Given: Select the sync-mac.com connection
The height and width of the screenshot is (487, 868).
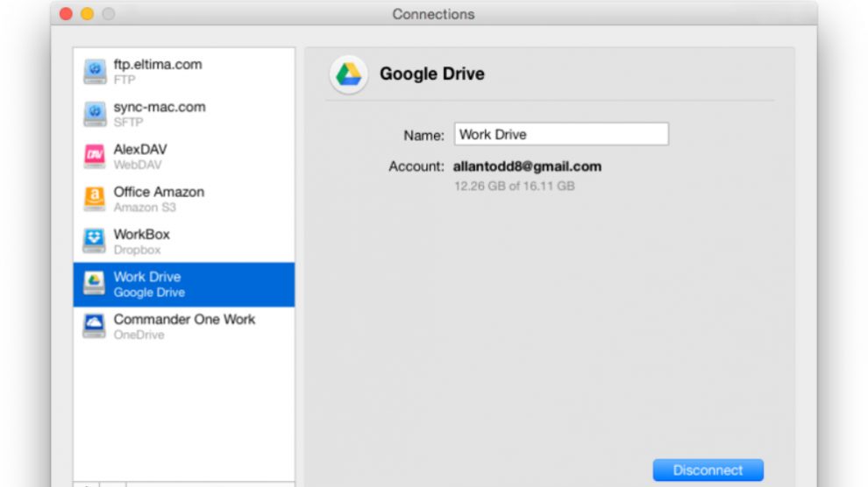Looking at the screenshot, I should (x=184, y=114).
